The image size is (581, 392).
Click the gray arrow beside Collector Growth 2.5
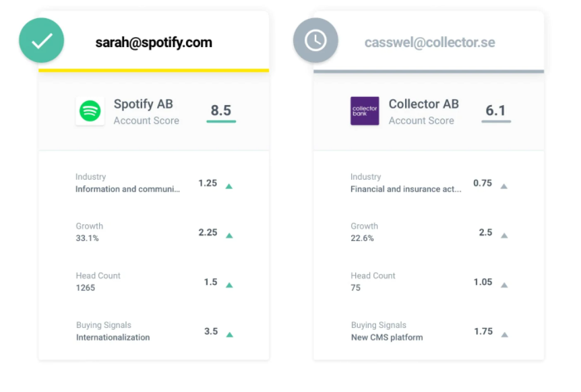click(504, 236)
